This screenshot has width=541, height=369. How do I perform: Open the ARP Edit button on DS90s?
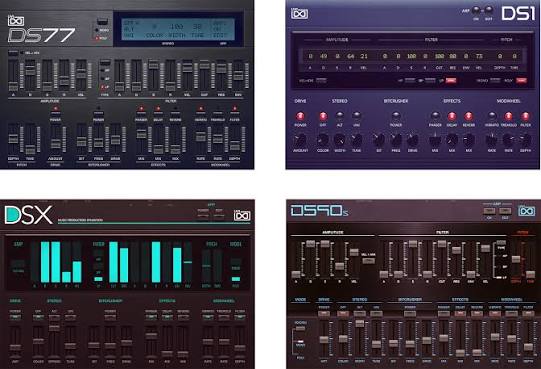coord(505,211)
